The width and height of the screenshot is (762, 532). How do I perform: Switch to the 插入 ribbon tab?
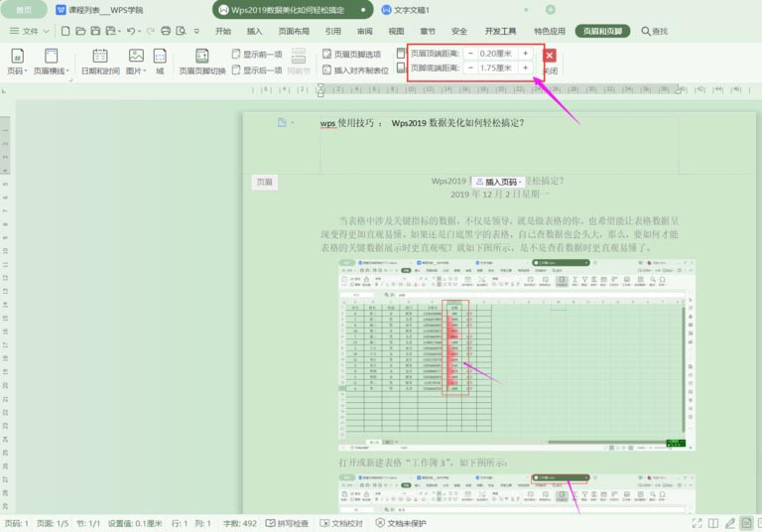[254, 31]
